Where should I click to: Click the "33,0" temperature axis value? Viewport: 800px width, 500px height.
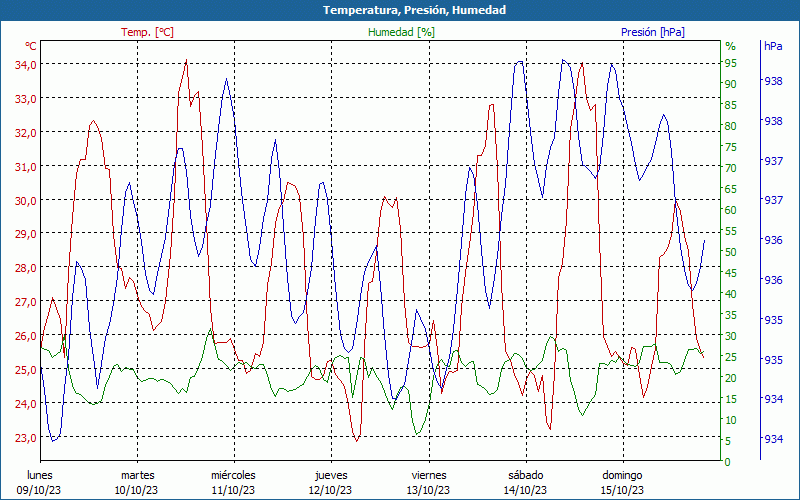[x=25, y=98]
